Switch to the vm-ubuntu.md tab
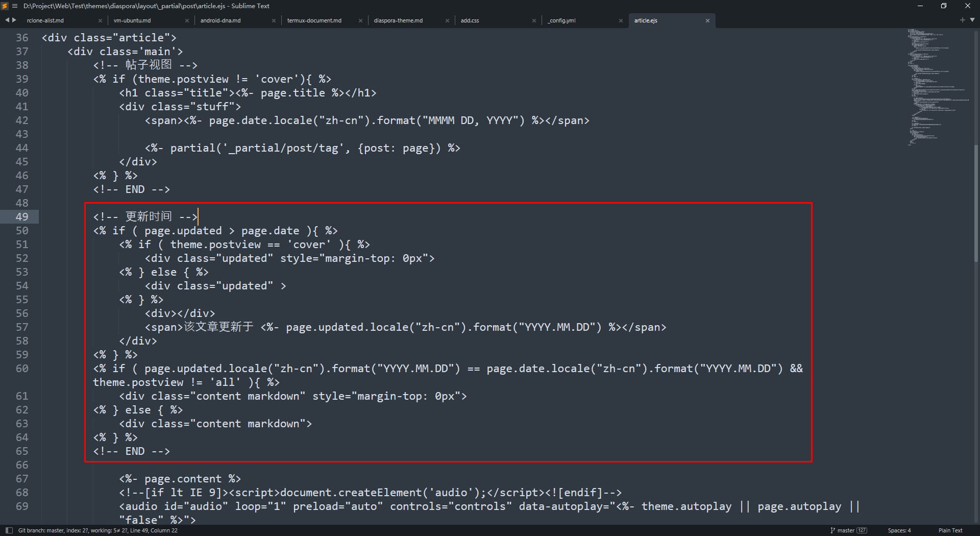The width and height of the screenshot is (980, 536). coord(132,20)
